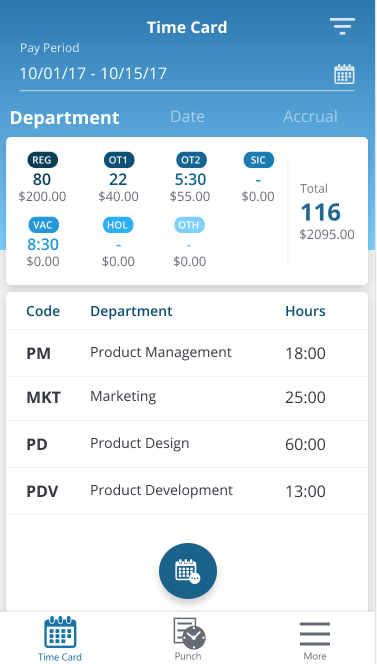Tap the floating calendar action button
377x664 pixels.
[x=188, y=571]
